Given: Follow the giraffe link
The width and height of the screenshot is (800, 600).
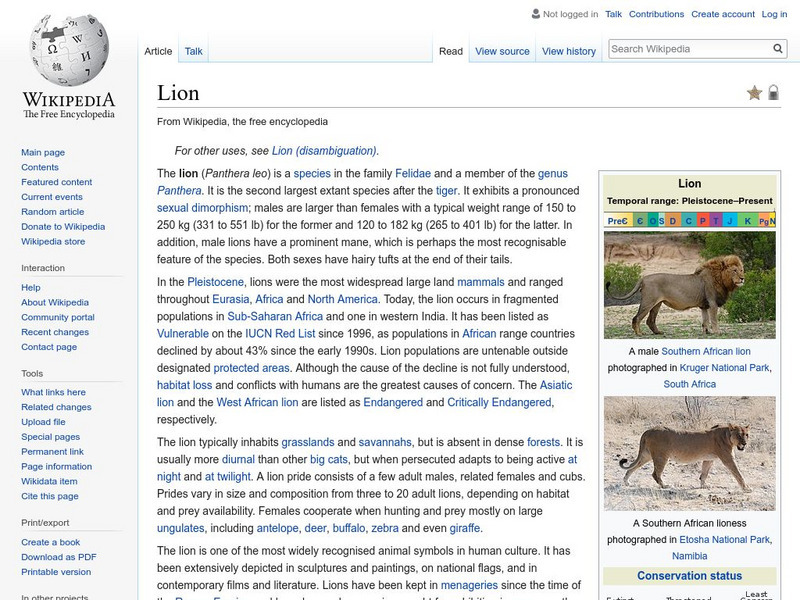Looking at the screenshot, I should (464, 528).
